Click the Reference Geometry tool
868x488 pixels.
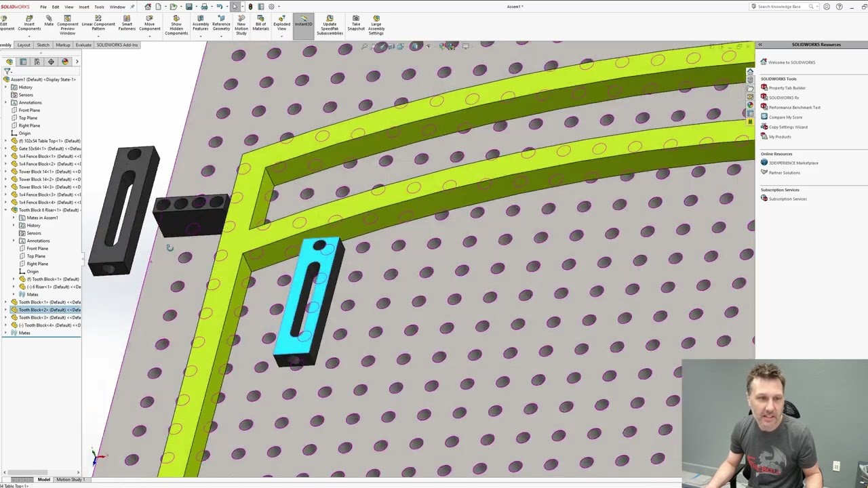coord(221,23)
